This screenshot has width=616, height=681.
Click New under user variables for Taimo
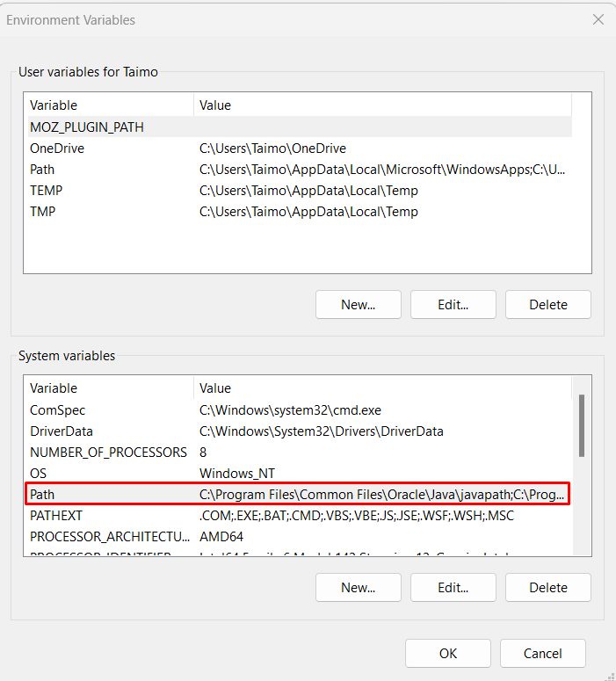(x=359, y=304)
